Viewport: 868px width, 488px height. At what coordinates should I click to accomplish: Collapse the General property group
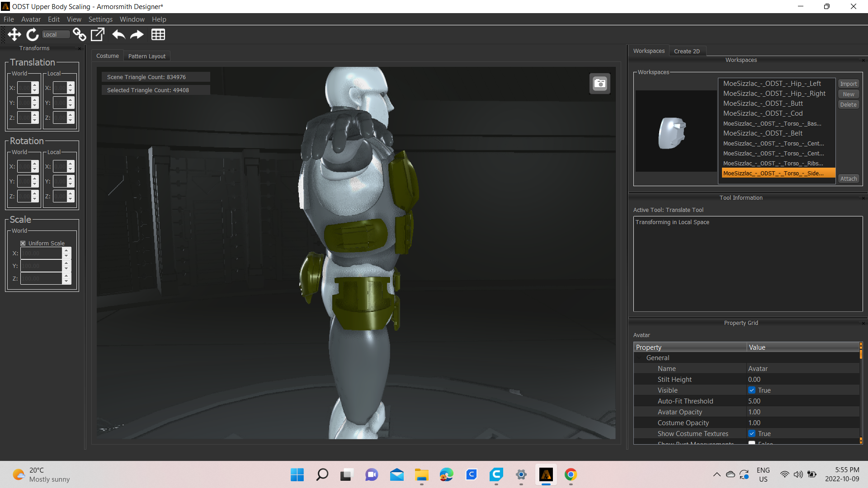pyautogui.click(x=639, y=358)
